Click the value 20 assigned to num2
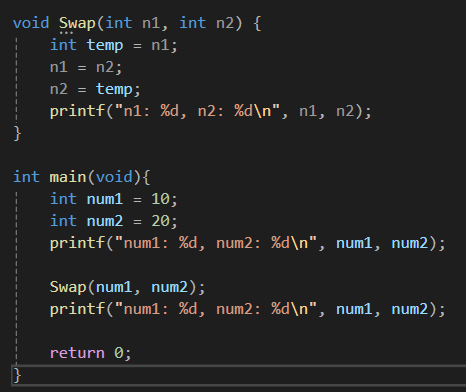The image size is (466, 392). tap(160, 221)
